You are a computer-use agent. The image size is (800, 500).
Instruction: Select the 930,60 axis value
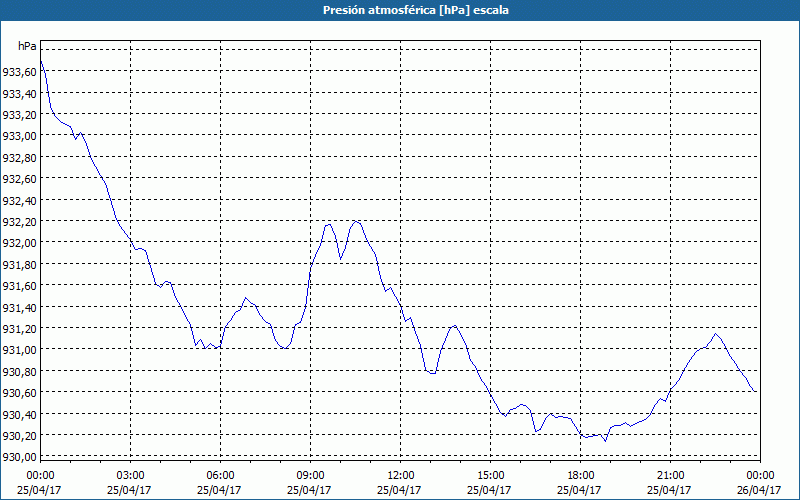point(19,393)
